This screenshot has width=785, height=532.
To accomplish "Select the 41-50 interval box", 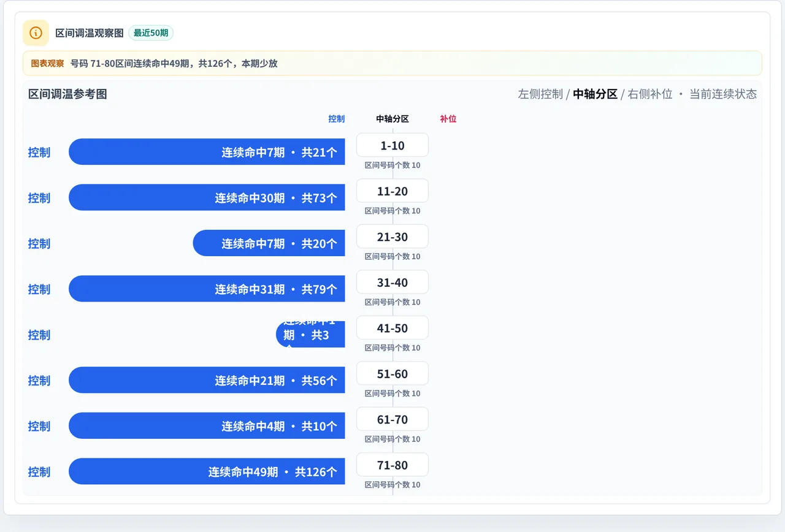I will click(x=392, y=328).
